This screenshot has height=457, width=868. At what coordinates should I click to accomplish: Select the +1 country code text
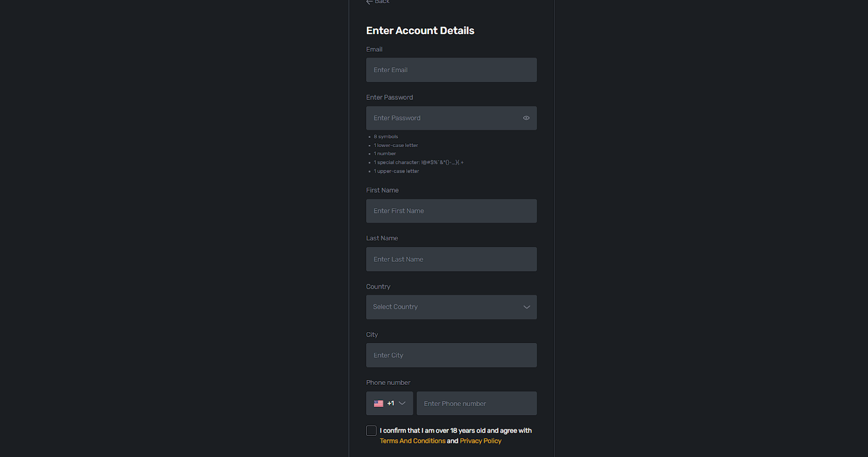[x=391, y=403]
